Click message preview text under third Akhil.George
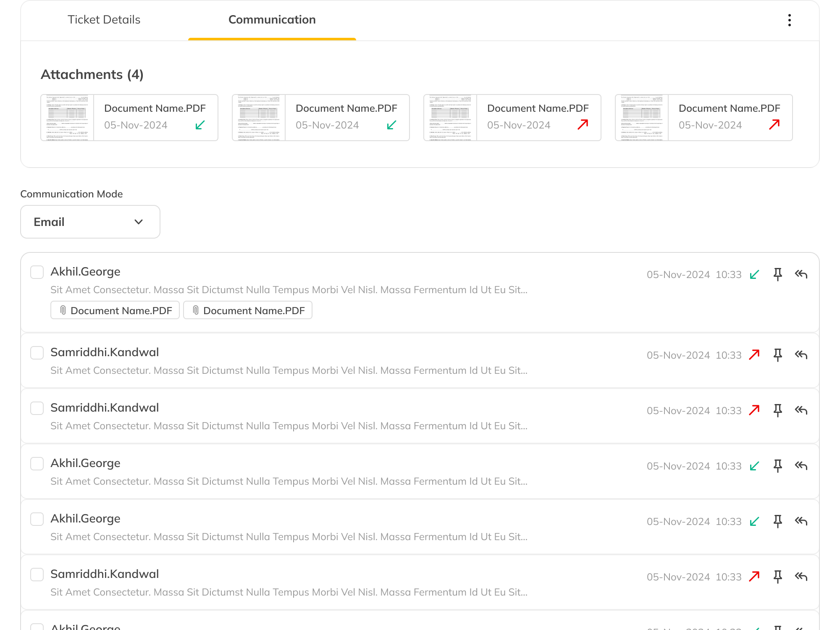This screenshot has height=630, width=840. (289, 537)
